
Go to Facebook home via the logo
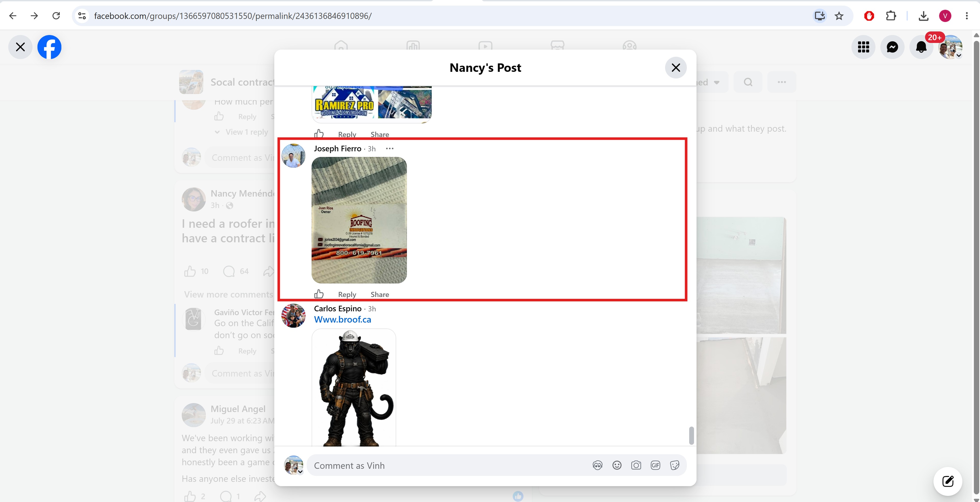(49, 47)
